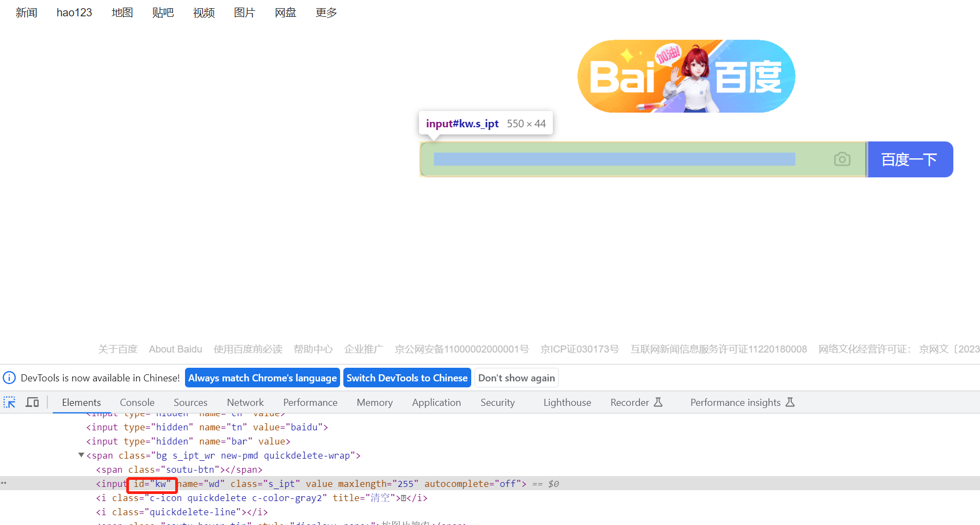Screen dimensions: 980x525
Task: Click the 企业推广 footer link
Action: pyautogui.click(x=363, y=349)
